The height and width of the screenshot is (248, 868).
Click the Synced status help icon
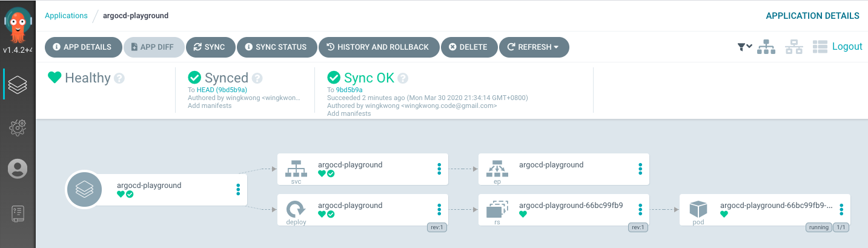(257, 78)
